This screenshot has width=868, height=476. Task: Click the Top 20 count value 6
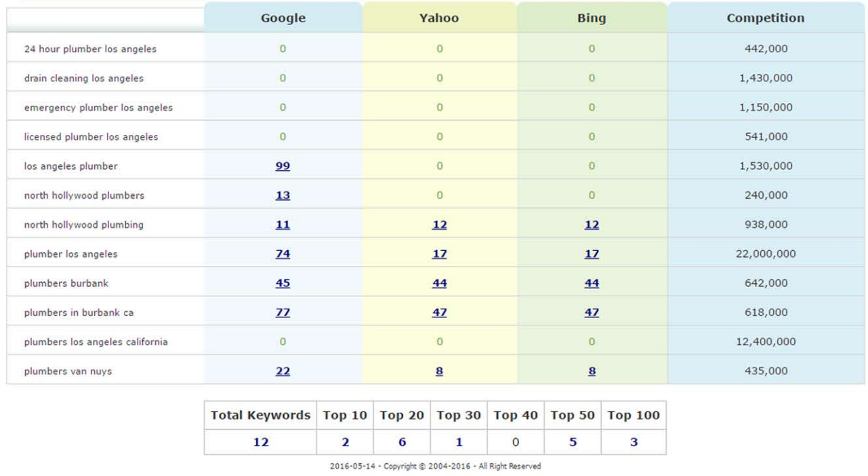click(402, 442)
